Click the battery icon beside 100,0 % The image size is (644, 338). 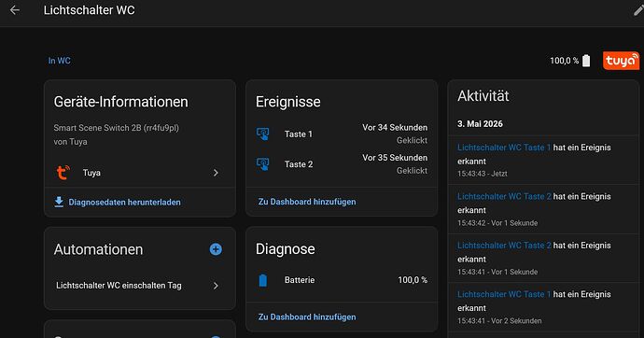pyautogui.click(x=586, y=61)
